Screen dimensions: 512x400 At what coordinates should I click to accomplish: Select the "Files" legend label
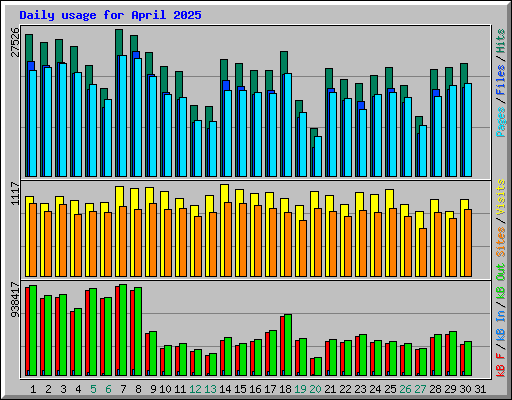[501, 80]
